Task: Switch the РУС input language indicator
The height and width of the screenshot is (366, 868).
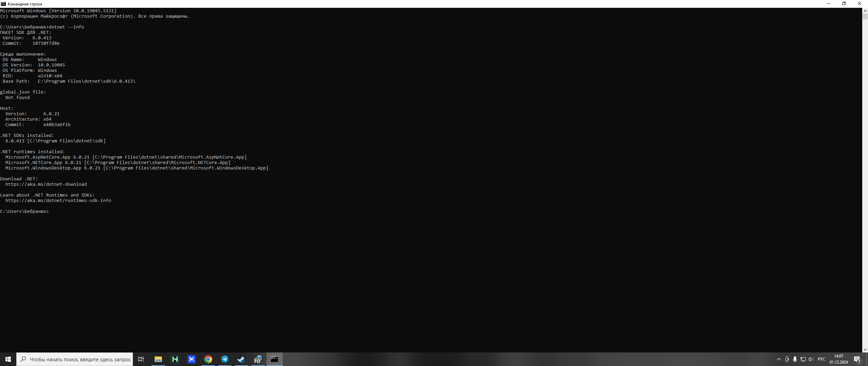Action: 821,359
